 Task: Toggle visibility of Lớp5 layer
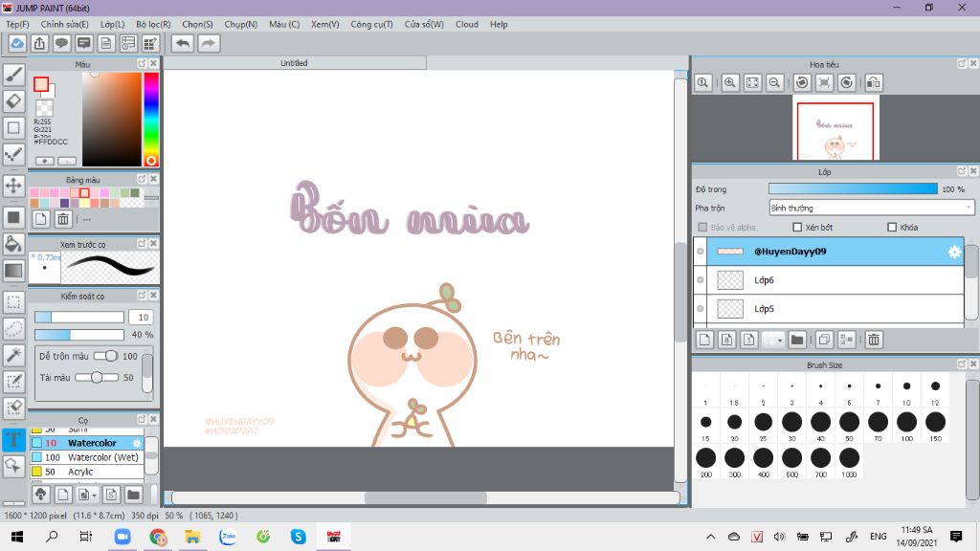pyautogui.click(x=700, y=309)
